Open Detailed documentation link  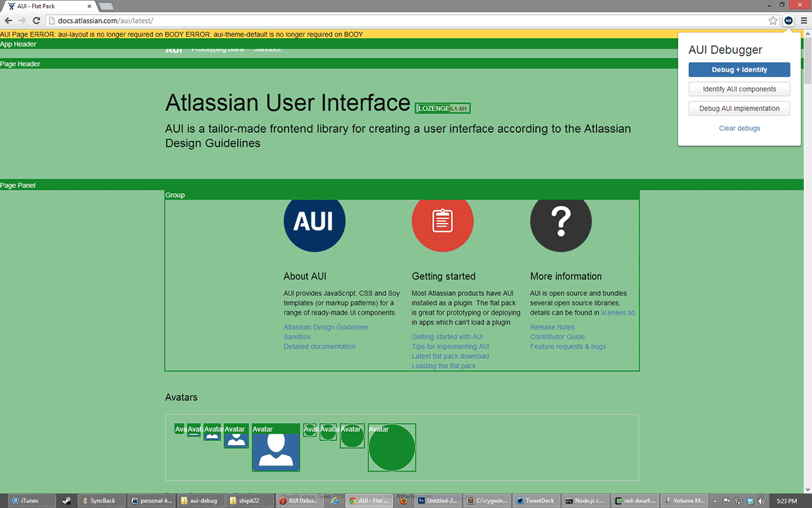click(320, 347)
